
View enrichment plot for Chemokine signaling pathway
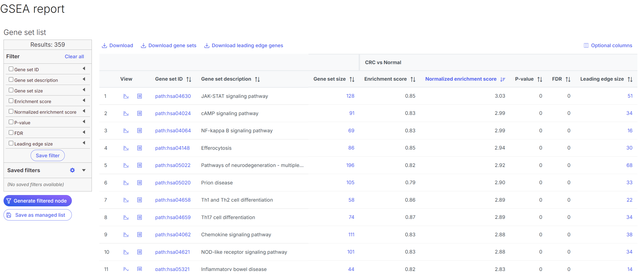click(126, 235)
